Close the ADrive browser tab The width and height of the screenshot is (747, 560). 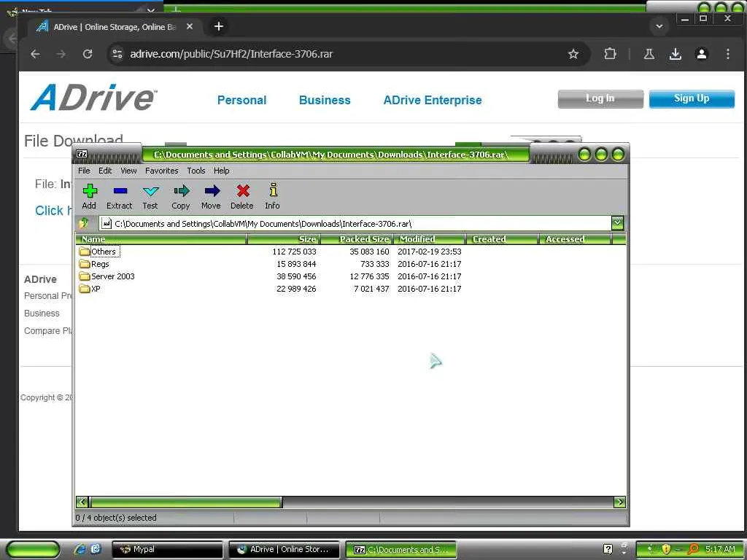coord(190,27)
